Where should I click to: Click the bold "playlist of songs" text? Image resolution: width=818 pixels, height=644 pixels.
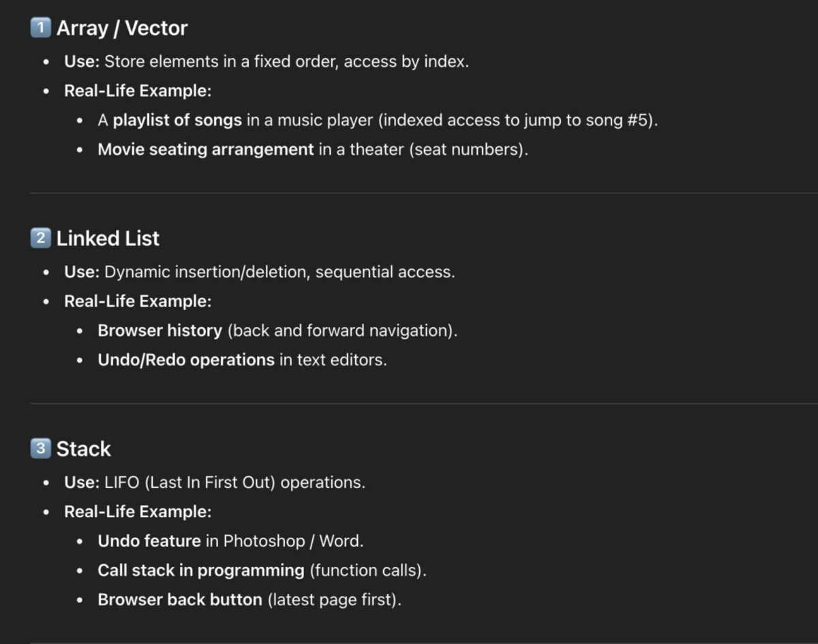[177, 121]
